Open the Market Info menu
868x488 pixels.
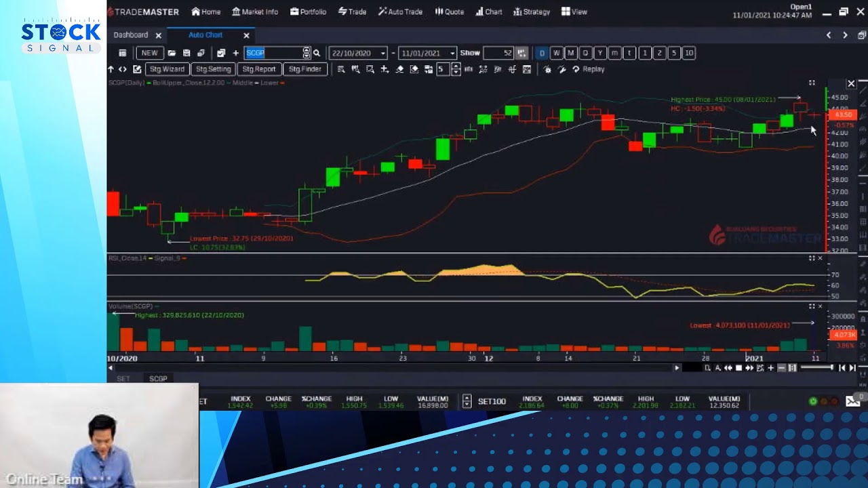click(x=255, y=12)
